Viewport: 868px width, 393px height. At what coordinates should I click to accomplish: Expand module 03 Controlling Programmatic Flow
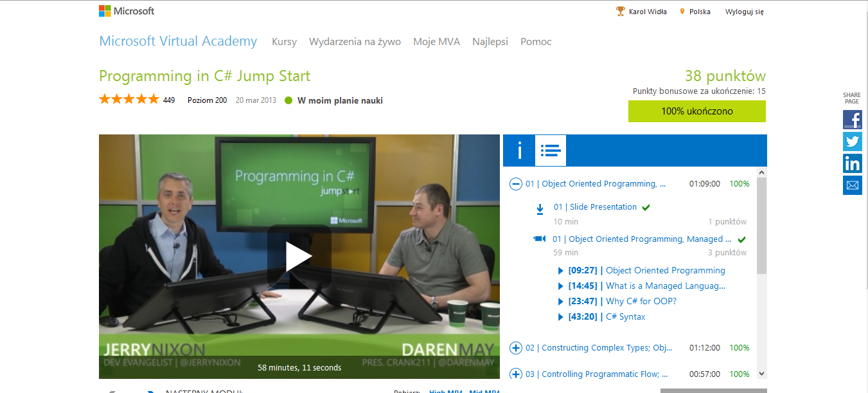(515, 374)
